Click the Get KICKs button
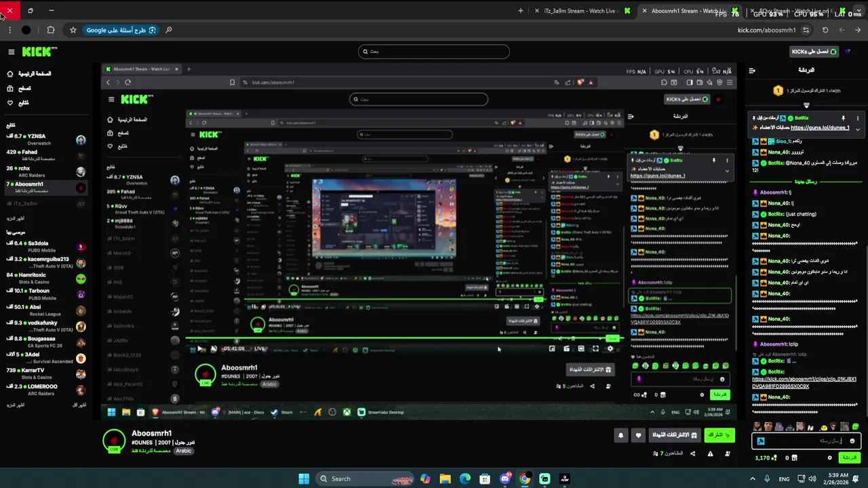This screenshot has width=868, height=488. 814,52
